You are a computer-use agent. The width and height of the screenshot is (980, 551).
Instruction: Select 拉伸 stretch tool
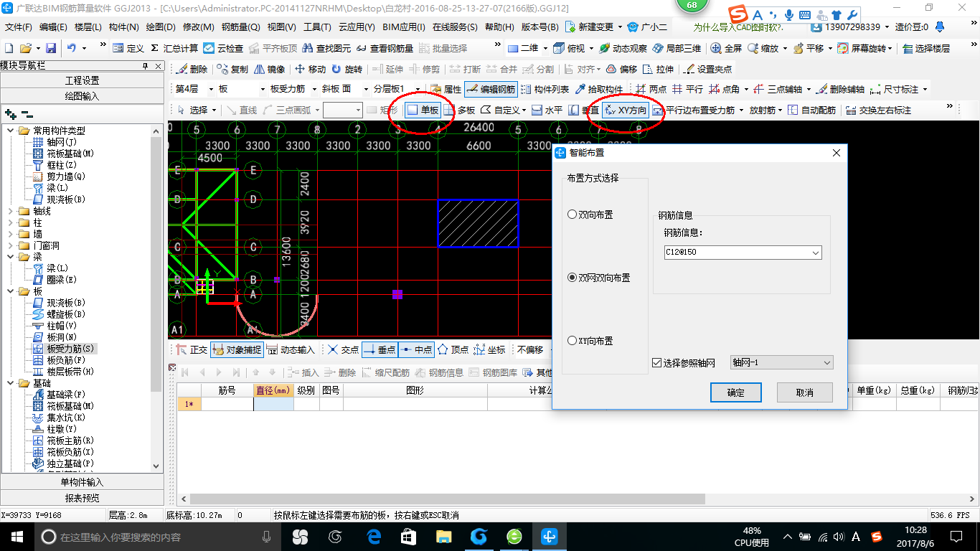click(x=659, y=70)
